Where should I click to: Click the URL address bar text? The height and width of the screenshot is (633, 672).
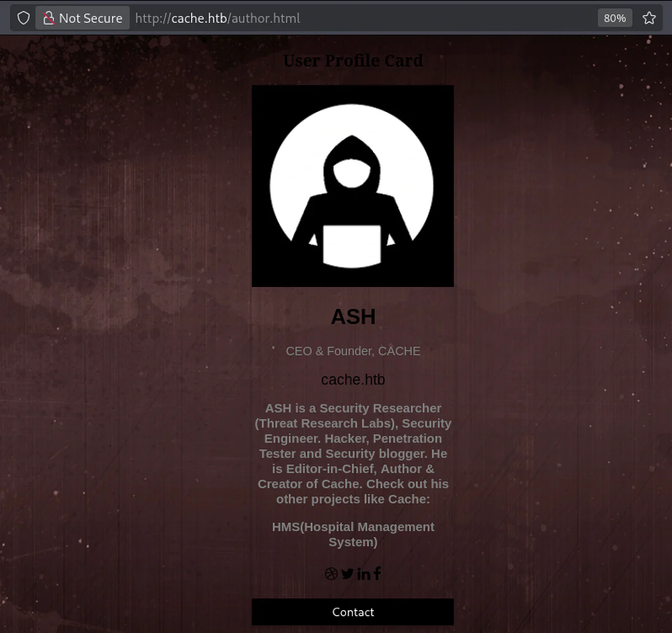point(218,18)
